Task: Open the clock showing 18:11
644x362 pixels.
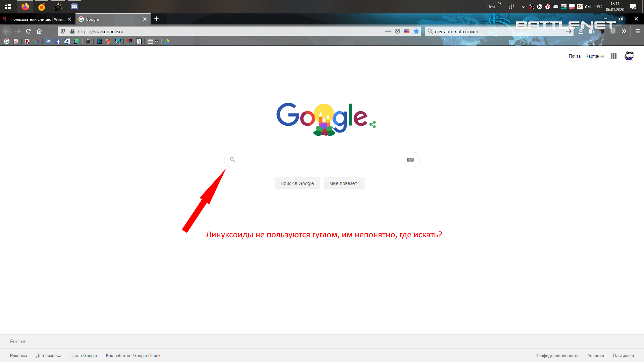Action: click(615, 7)
